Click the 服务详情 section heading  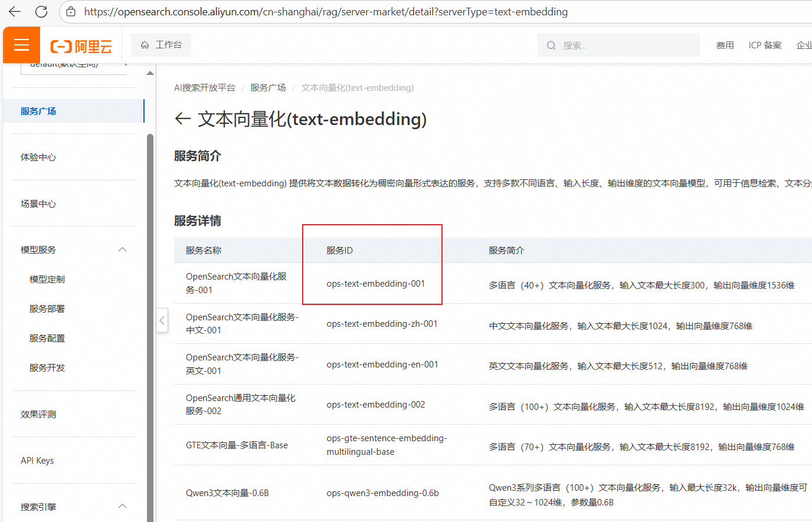click(x=198, y=221)
